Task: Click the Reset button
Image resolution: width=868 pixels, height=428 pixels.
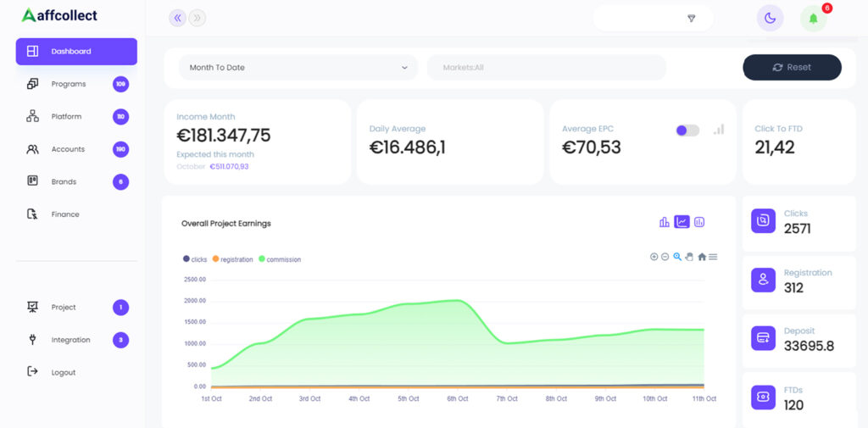Action: click(793, 68)
